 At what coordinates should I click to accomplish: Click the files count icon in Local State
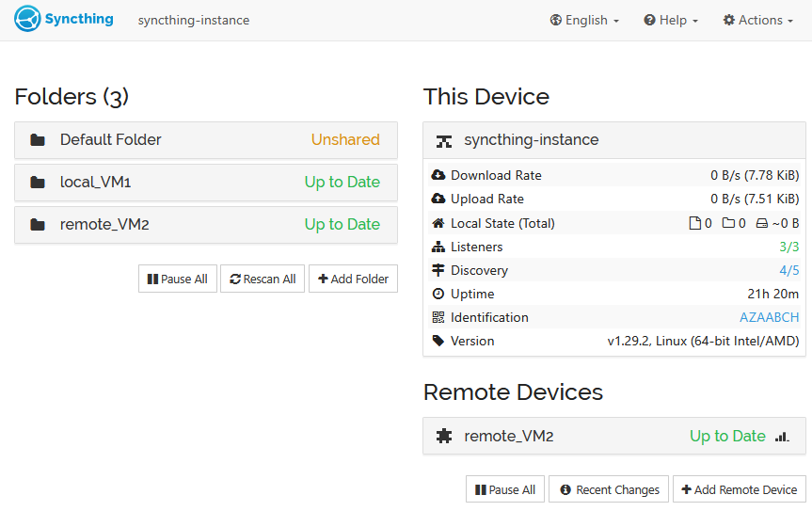pyautogui.click(x=694, y=223)
